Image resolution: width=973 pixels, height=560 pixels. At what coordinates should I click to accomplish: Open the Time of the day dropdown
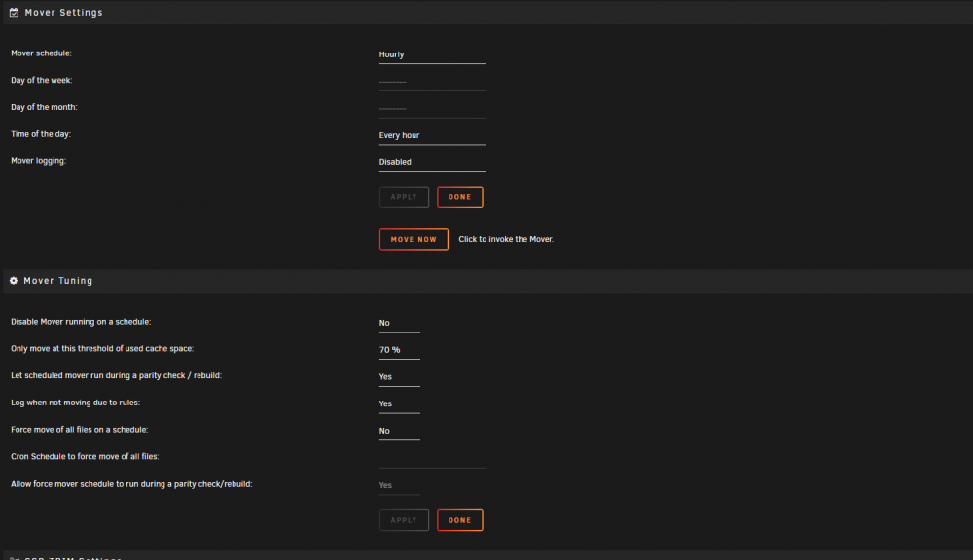432,136
